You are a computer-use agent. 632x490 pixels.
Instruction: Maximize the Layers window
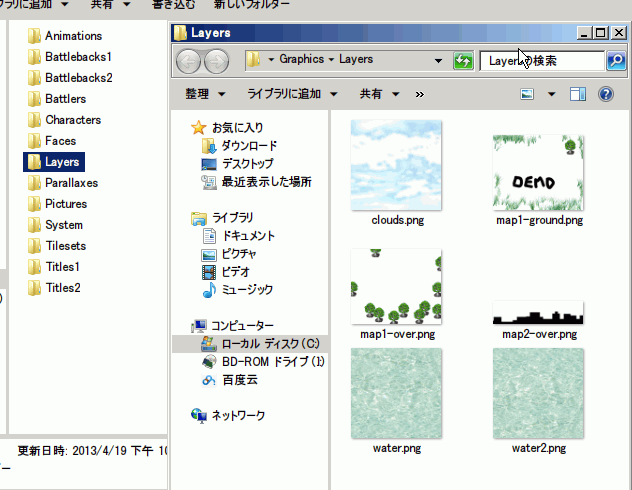point(600,33)
